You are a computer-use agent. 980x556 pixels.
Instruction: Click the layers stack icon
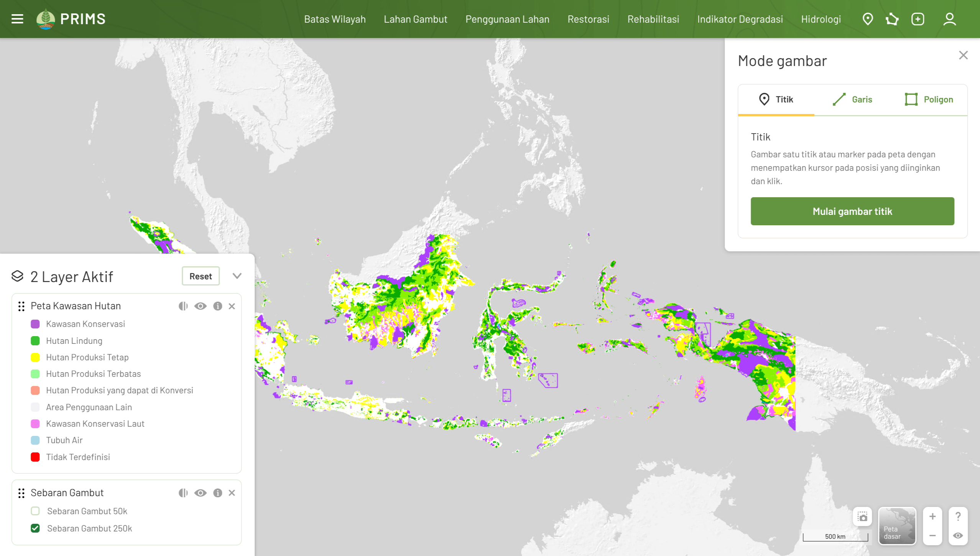(x=17, y=276)
